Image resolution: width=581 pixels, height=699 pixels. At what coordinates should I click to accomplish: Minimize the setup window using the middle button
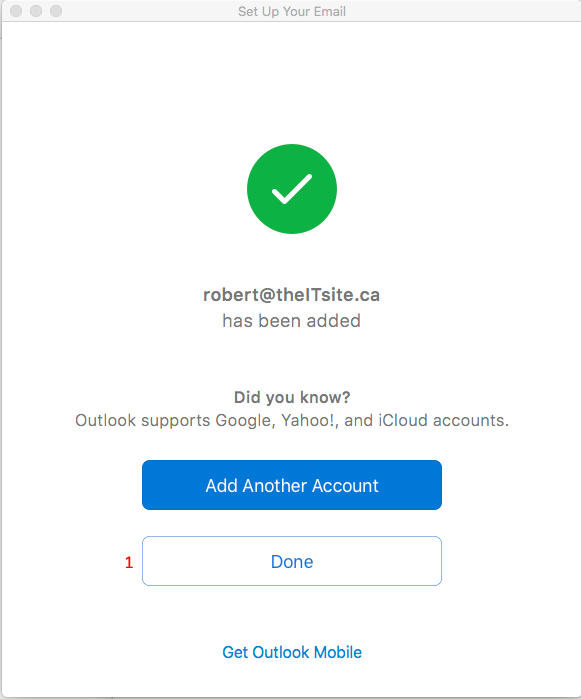(36, 11)
